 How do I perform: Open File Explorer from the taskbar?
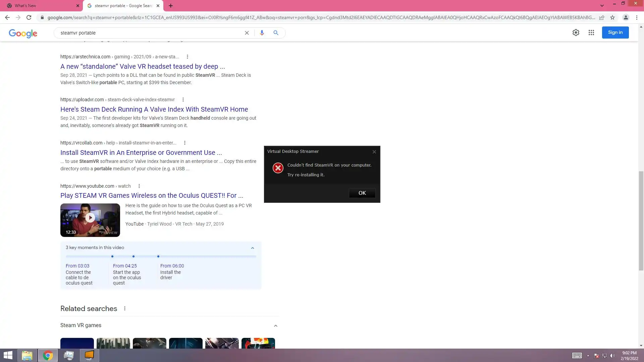coord(27,355)
